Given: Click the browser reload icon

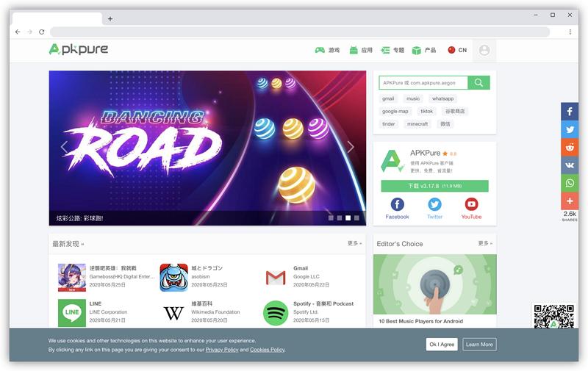Looking at the screenshot, I should 42,32.
